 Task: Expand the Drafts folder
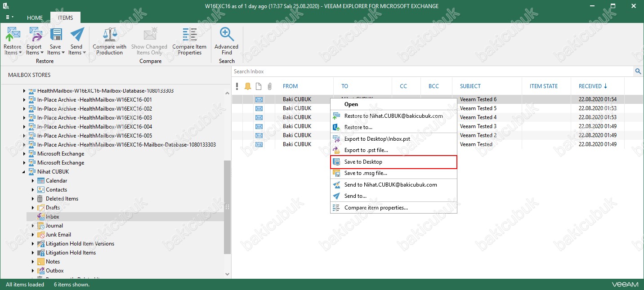[33, 208]
